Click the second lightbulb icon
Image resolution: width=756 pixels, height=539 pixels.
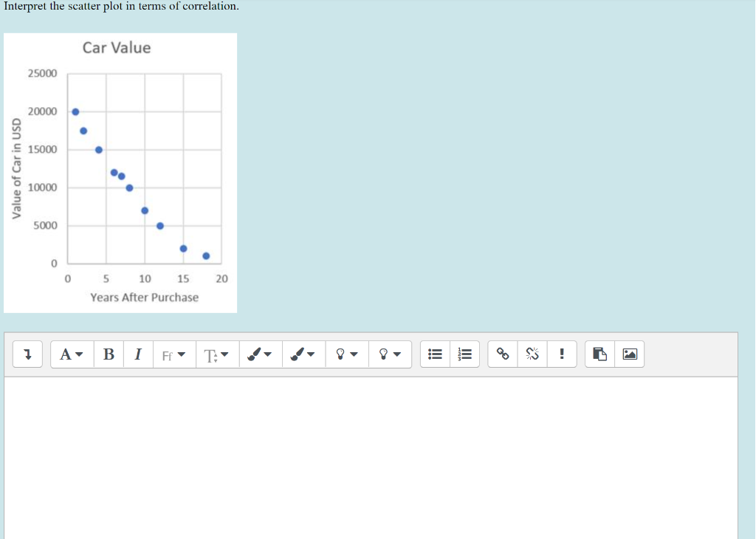tap(390, 354)
